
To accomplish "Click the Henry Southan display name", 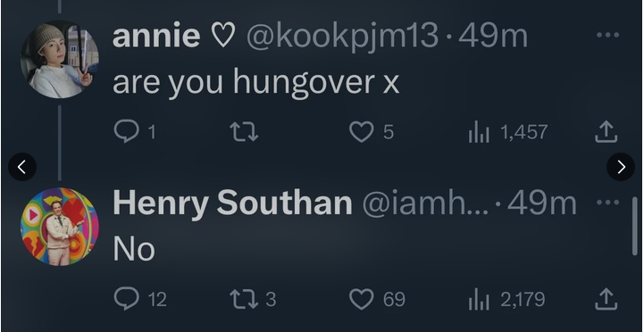I will pos(232,203).
